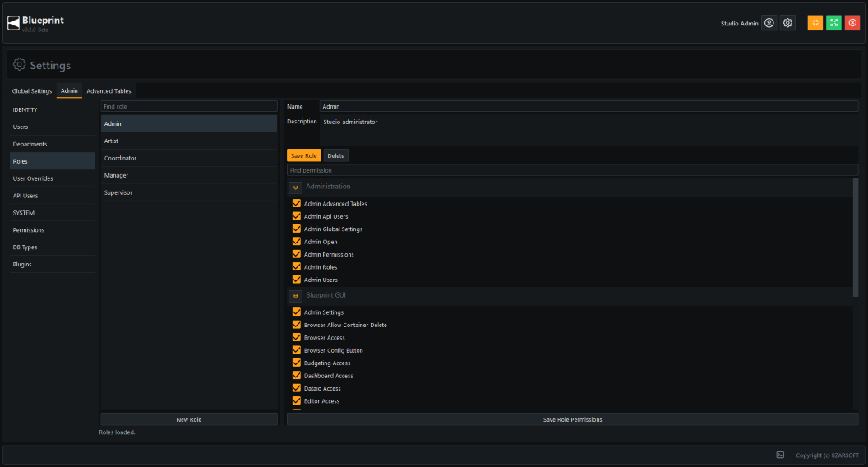Collapse the Administration permission group

[296, 187]
